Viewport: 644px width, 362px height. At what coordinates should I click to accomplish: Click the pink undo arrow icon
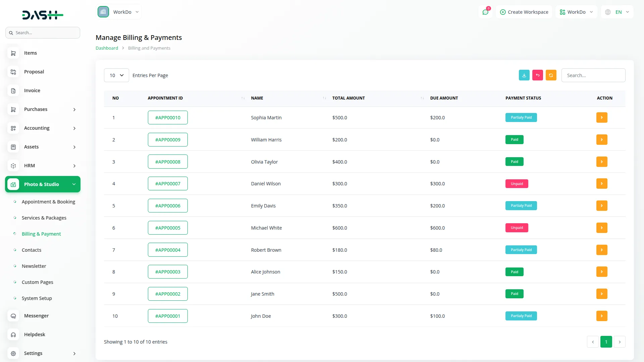tap(537, 75)
